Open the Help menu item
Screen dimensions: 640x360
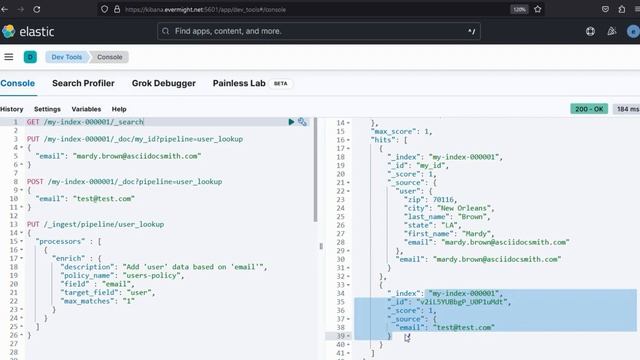[x=119, y=109]
